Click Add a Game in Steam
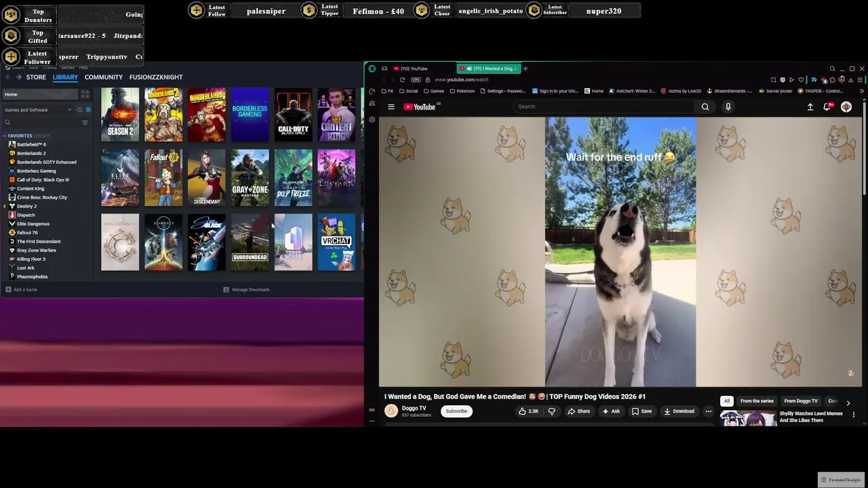The width and height of the screenshot is (868, 488). [x=22, y=289]
